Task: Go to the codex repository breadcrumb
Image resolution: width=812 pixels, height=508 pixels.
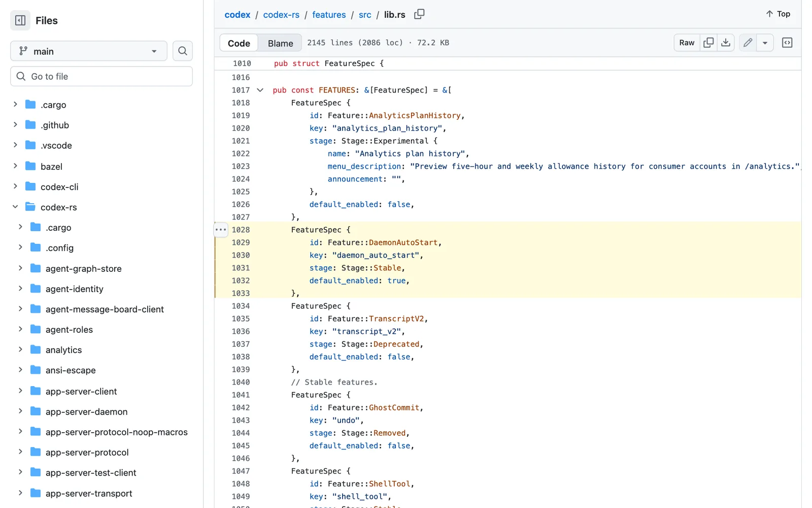Action: [x=238, y=15]
